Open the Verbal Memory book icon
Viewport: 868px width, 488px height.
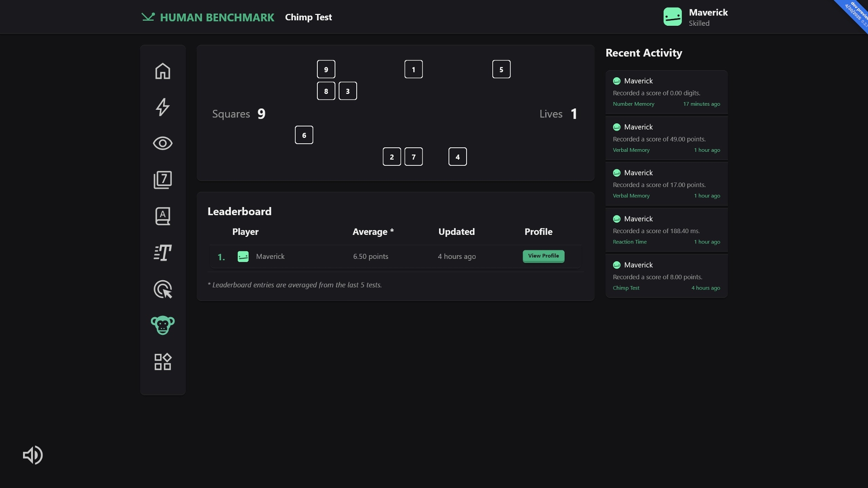click(163, 216)
